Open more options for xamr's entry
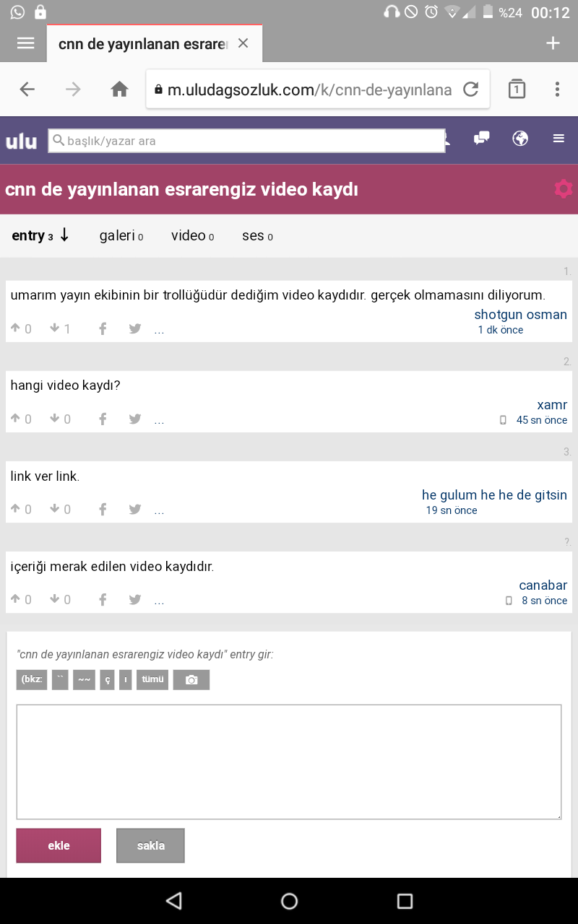 coord(159,421)
